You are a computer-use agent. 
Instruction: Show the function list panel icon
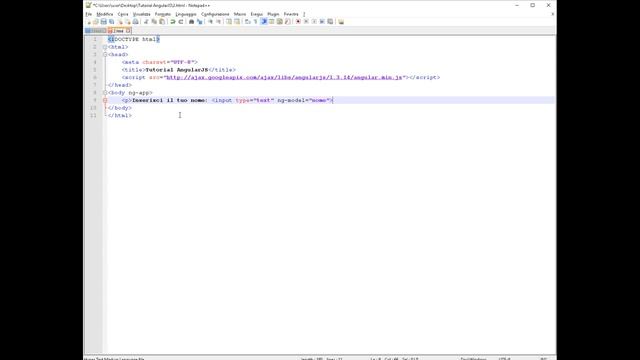coord(287,22)
